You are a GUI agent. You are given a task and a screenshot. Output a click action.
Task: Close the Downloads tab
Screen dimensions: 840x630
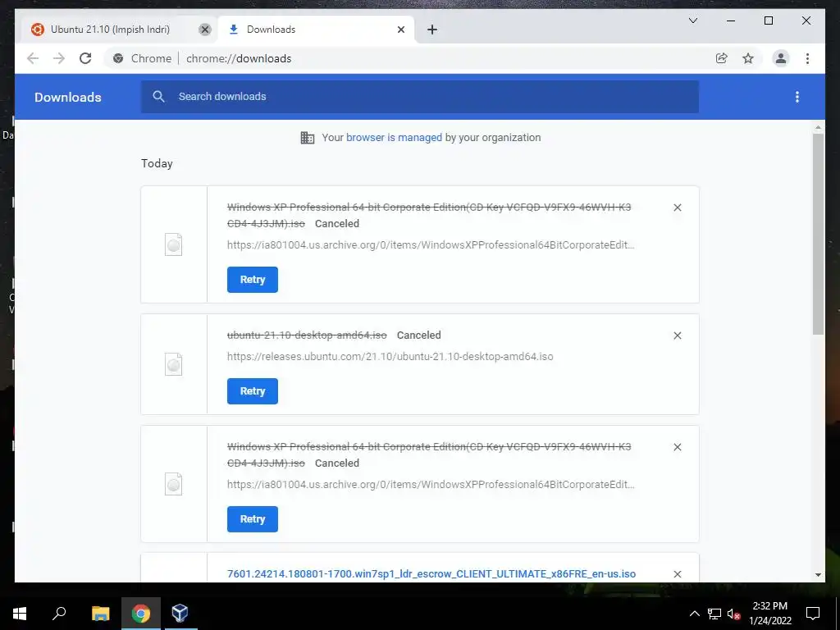(400, 30)
